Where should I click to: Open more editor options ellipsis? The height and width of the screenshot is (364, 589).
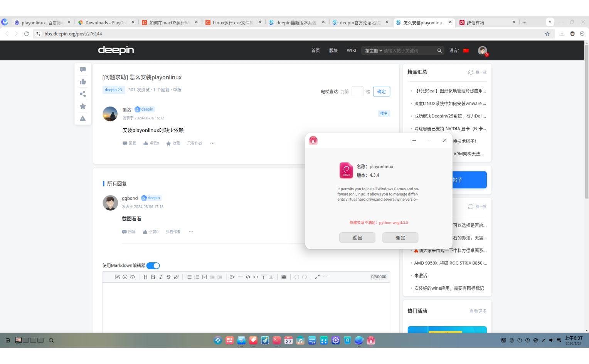325,277
